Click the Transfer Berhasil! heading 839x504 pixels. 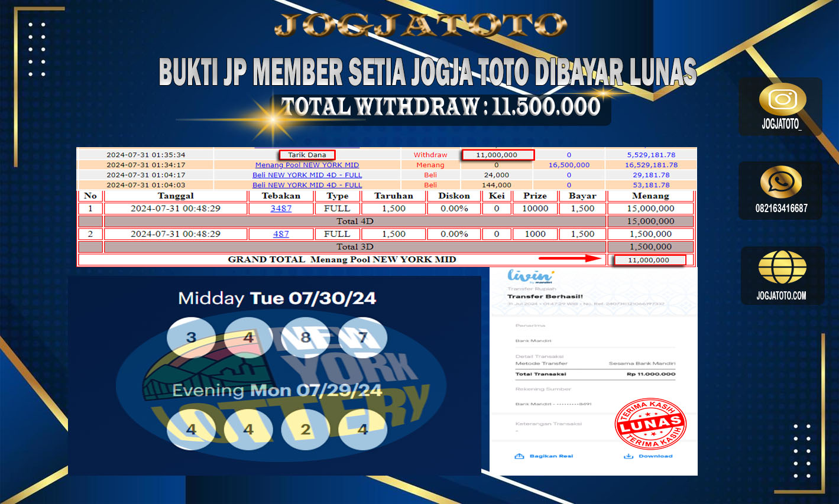(545, 297)
